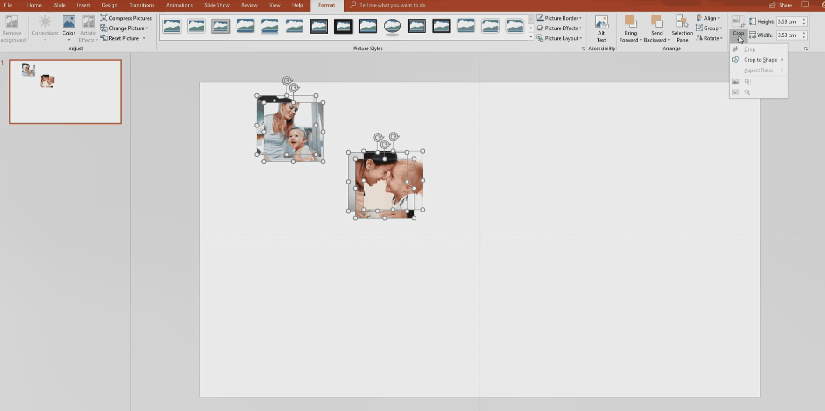Expand the Reset Picture arrow
This screenshot has height=411, width=825.
[144, 38]
